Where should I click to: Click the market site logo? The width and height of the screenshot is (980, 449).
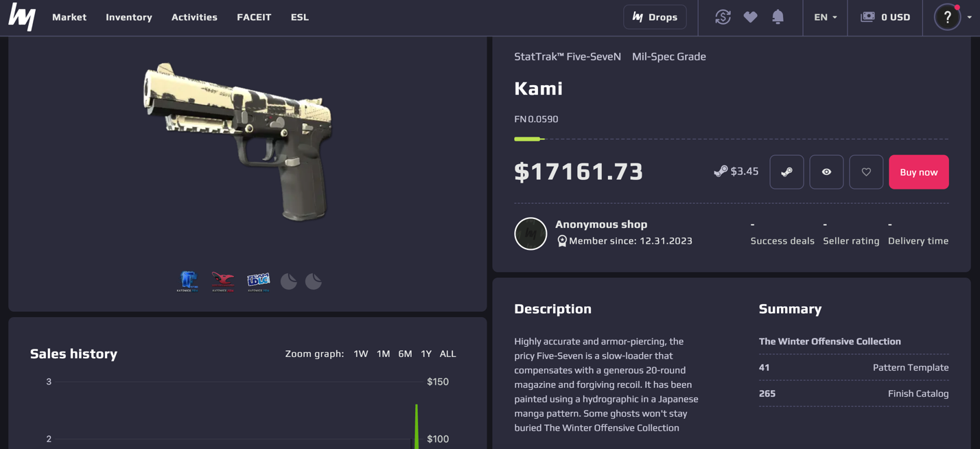point(22,17)
